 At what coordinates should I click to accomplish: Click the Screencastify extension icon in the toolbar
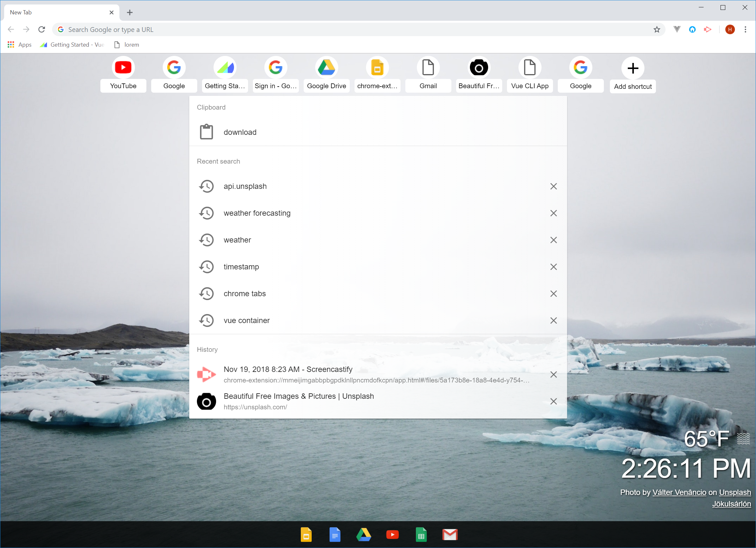[708, 29]
